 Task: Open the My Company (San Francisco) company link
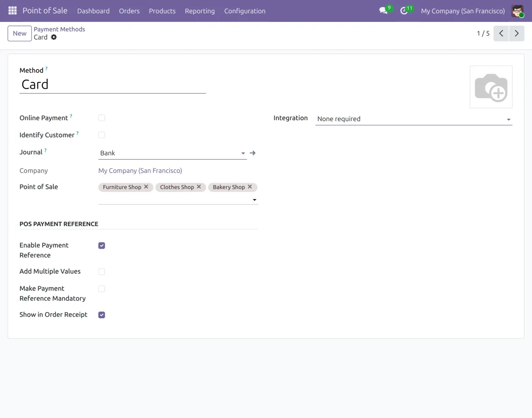(140, 170)
